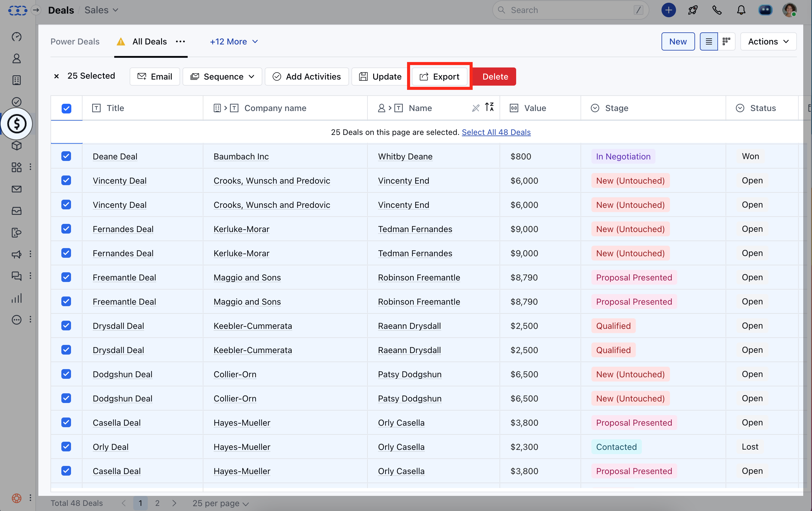Change the 25 per page selector
This screenshot has width=812, height=511.
coord(221,503)
